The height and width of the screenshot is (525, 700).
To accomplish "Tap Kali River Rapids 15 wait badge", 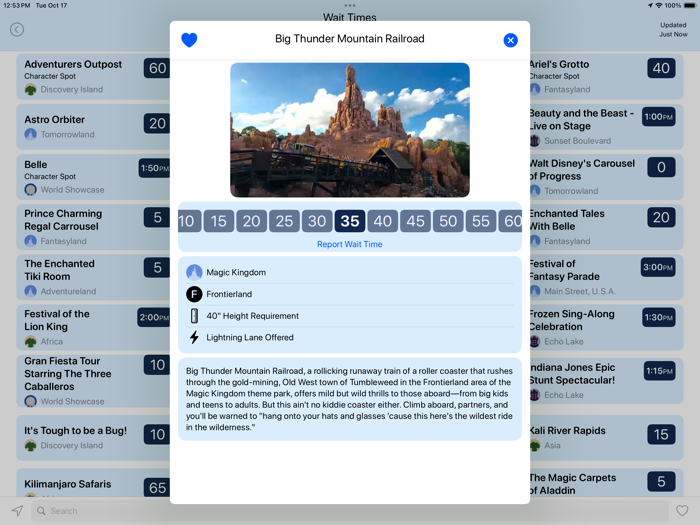I will click(x=661, y=435).
